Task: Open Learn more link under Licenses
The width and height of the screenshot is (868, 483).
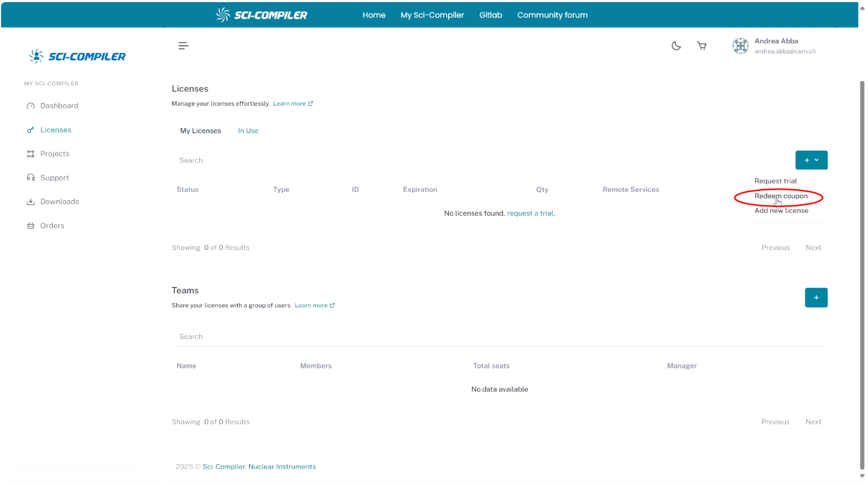Action: tap(293, 104)
